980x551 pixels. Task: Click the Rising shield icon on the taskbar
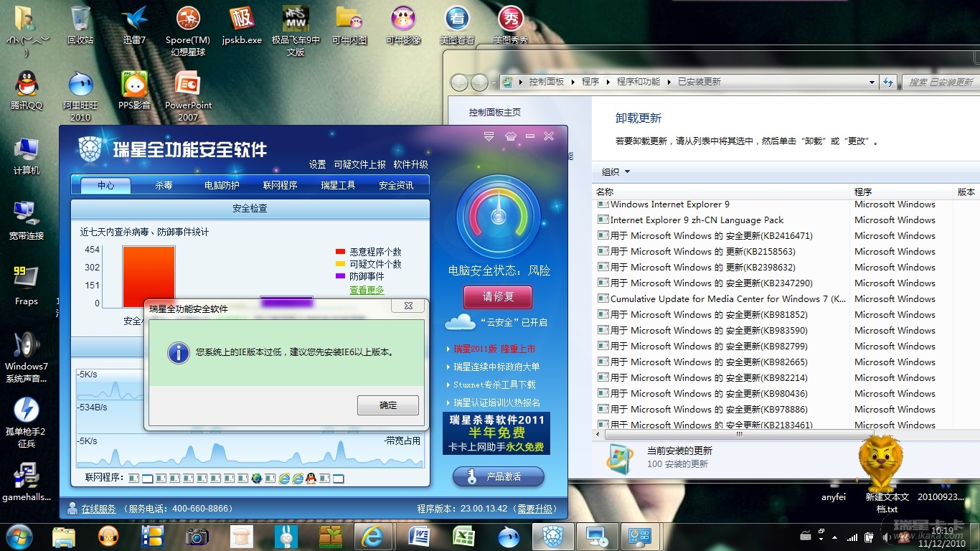[552, 536]
